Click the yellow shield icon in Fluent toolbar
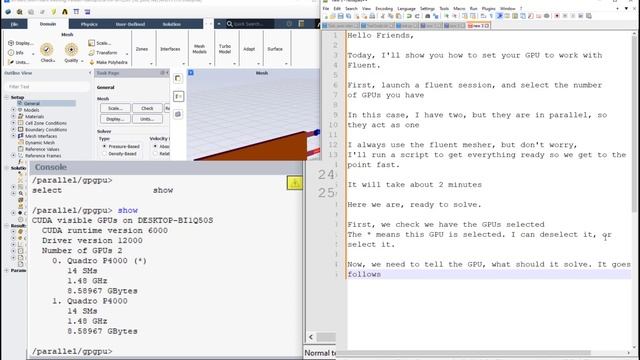The width and height of the screenshot is (640, 360). click(x=53, y=12)
